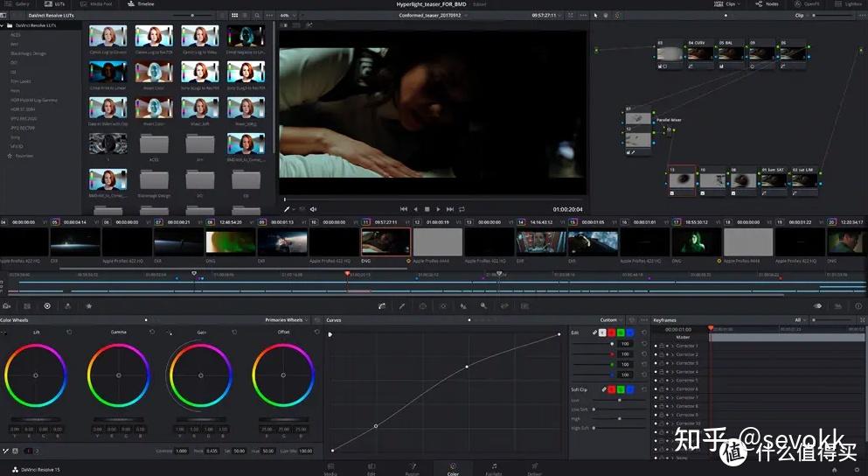Open the Curves palette icon
The height and width of the screenshot is (476, 868).
pyautogui.click(x=382, y=306)
